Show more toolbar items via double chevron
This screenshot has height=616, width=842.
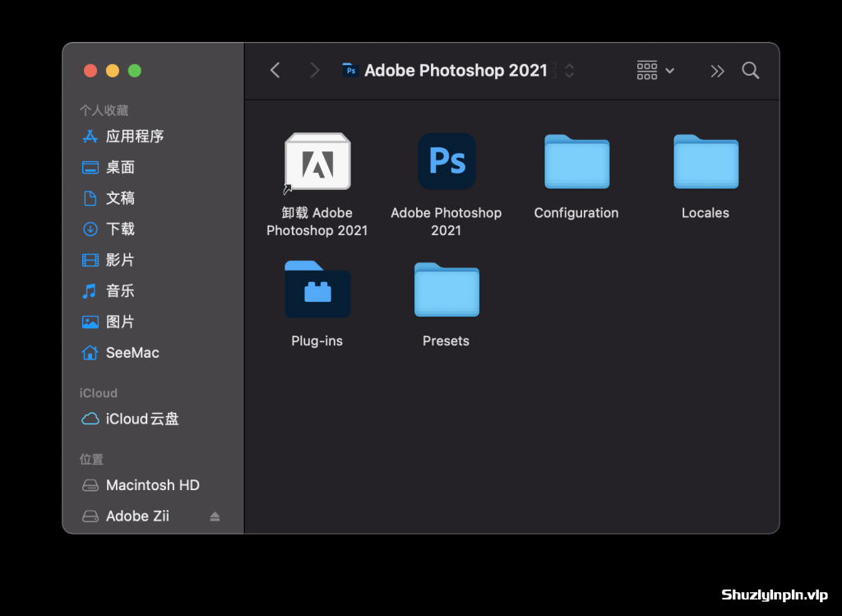(x=717, y=71)
